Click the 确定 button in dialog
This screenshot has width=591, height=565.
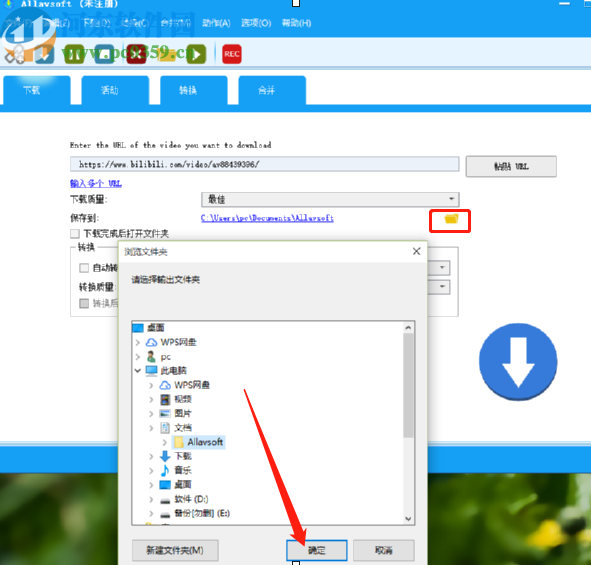click(x=317, y=551)
